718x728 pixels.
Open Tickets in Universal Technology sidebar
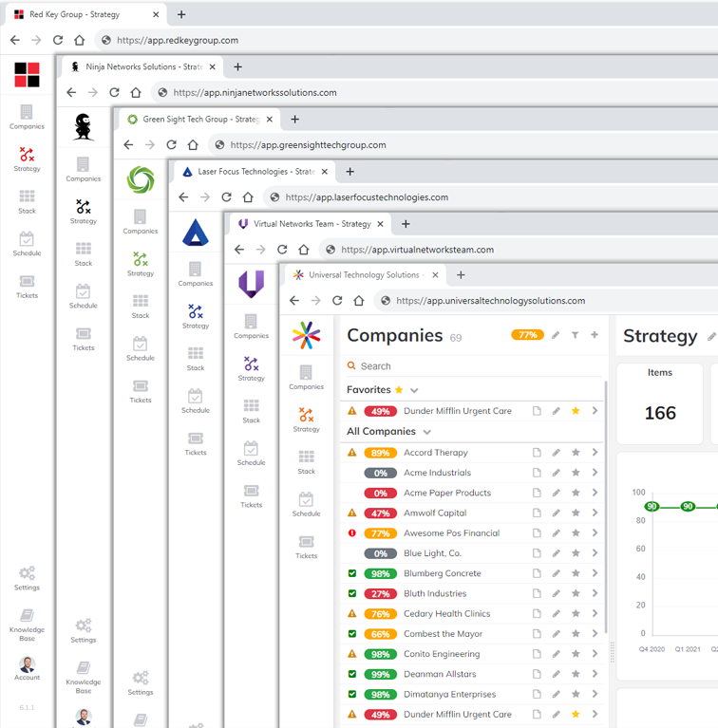(306, 547)
